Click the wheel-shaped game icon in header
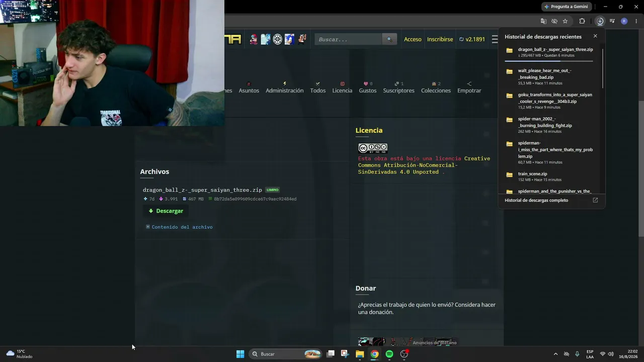 (x=277, y=39)
